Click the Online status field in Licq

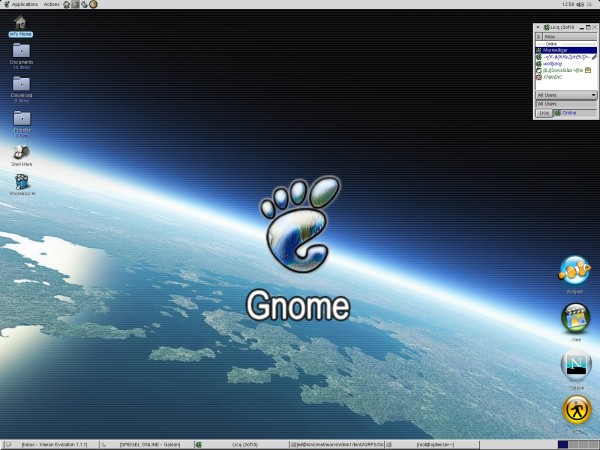575,113
